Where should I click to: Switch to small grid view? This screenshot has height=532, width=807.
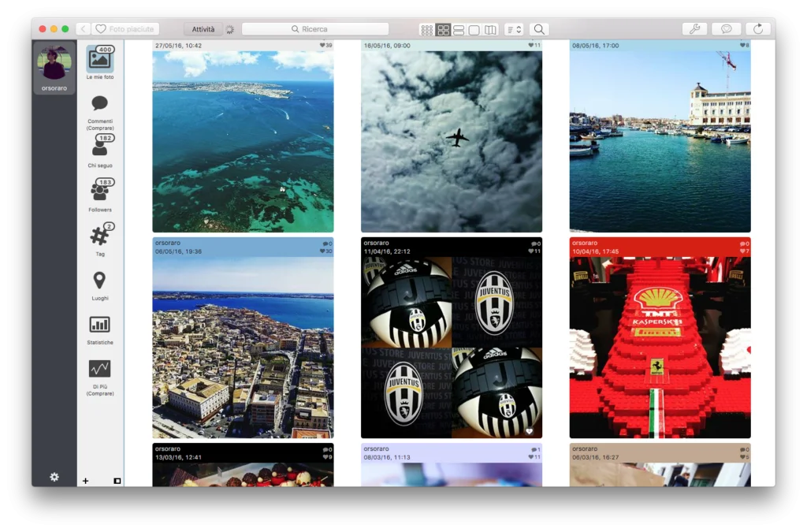426,30
